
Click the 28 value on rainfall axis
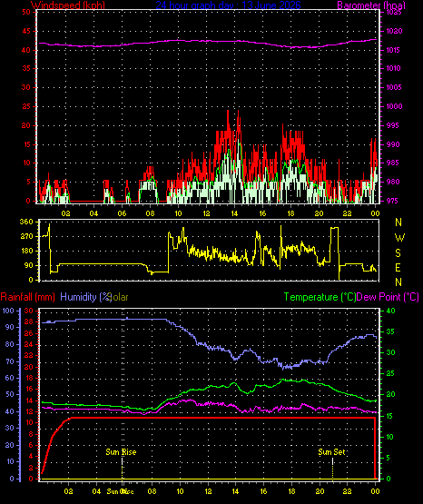pyautogui.click(x=28, y=321)
